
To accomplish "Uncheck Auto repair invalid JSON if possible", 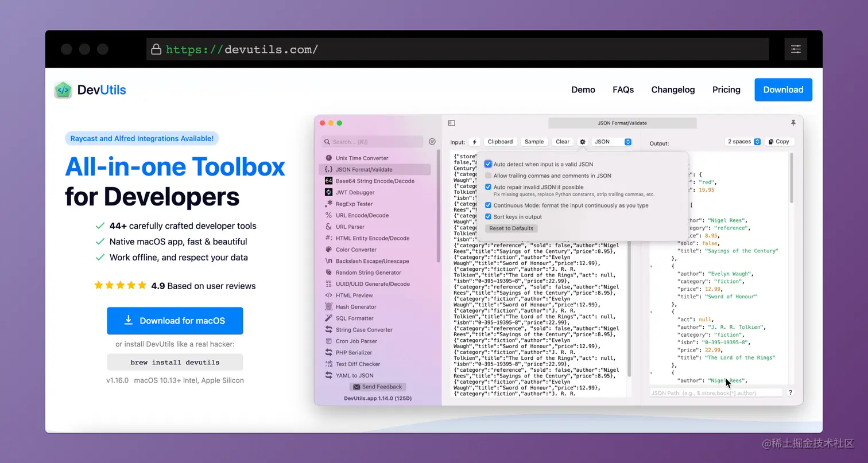I will pyautogui.click(x=488, y=187).
